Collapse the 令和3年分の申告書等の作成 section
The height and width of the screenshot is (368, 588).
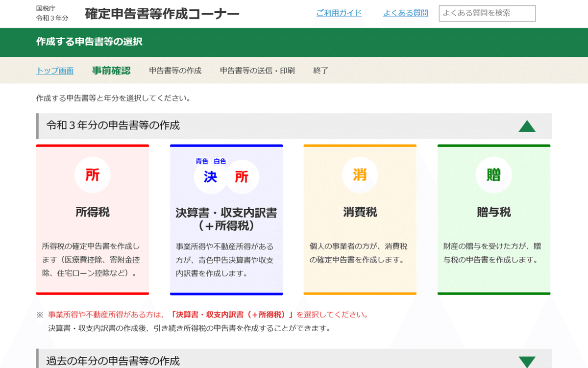pyautogui.click(x=527, y=126)
